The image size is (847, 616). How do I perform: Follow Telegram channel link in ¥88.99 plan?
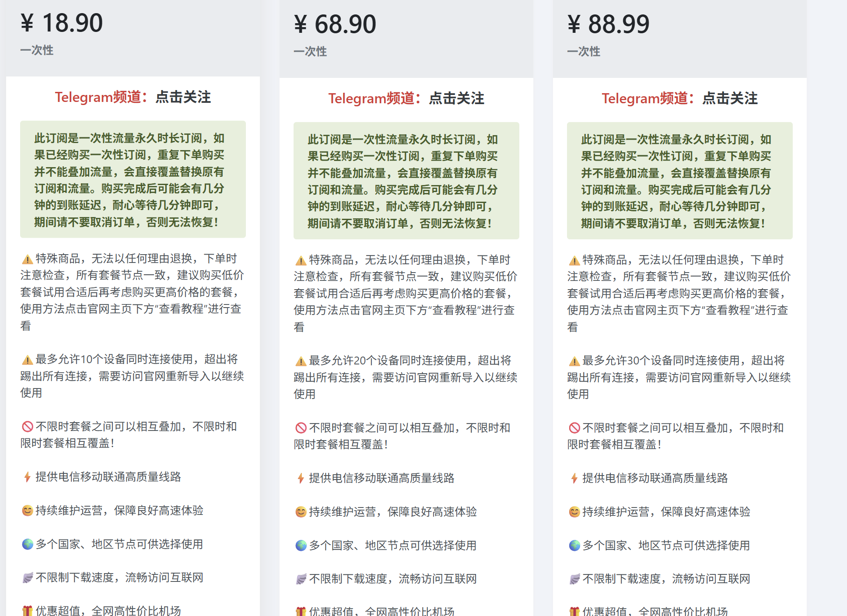(730, 98)
